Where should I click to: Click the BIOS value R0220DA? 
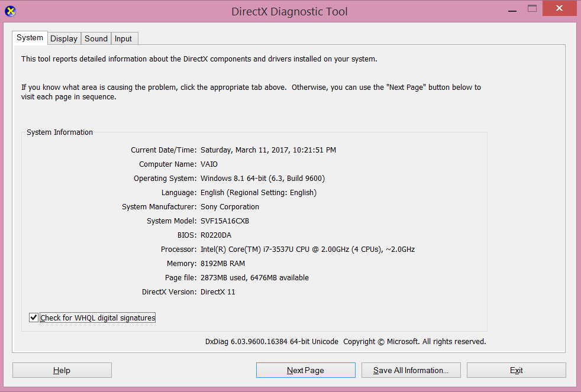tap(216, 235)
